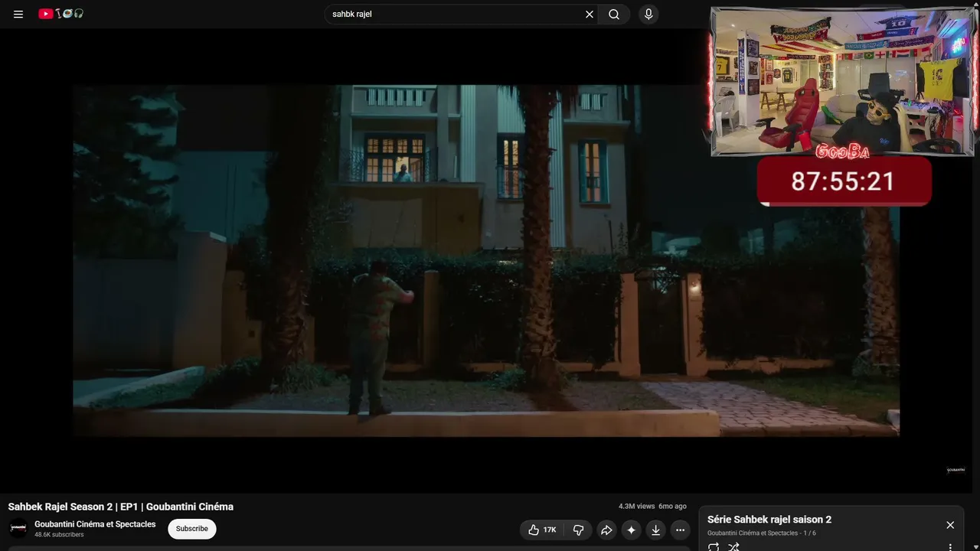Subscribe to Goubantini Cinéma et Spectacles
The image size is (980, 551).
[192, 529]
